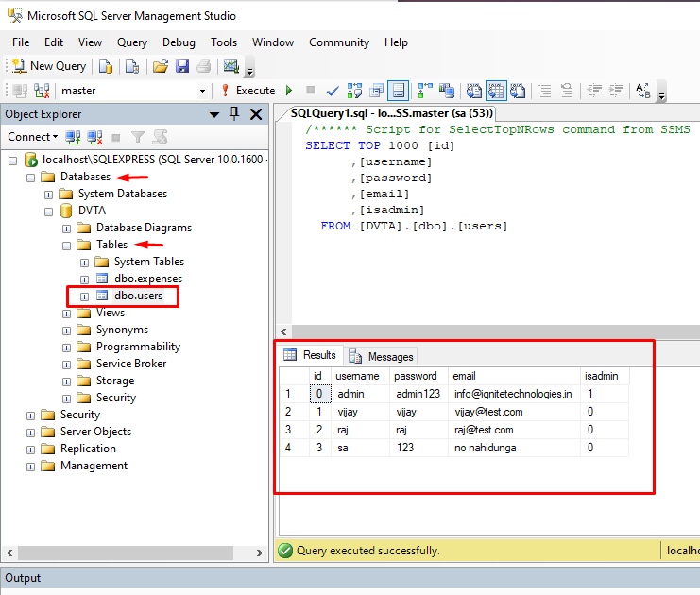Click the second query-type document icon

tap(132, 66)
